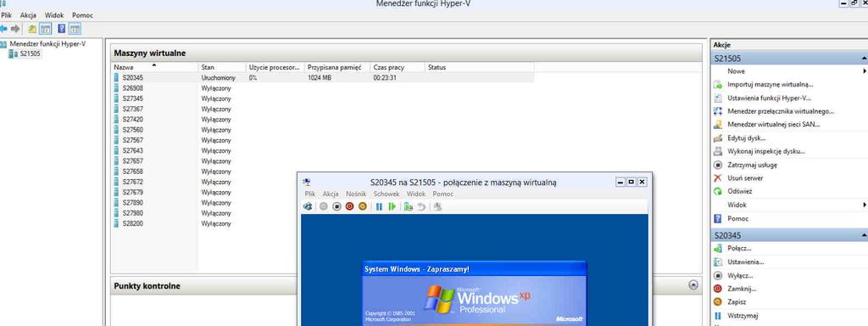Select virtual machine S27420 in list
The image size is (868, 326).
pyautogui.click(x=132, y=119)
